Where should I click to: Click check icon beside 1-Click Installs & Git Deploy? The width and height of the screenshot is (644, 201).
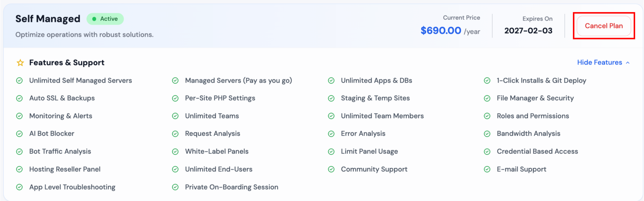(x=487, y=81)
